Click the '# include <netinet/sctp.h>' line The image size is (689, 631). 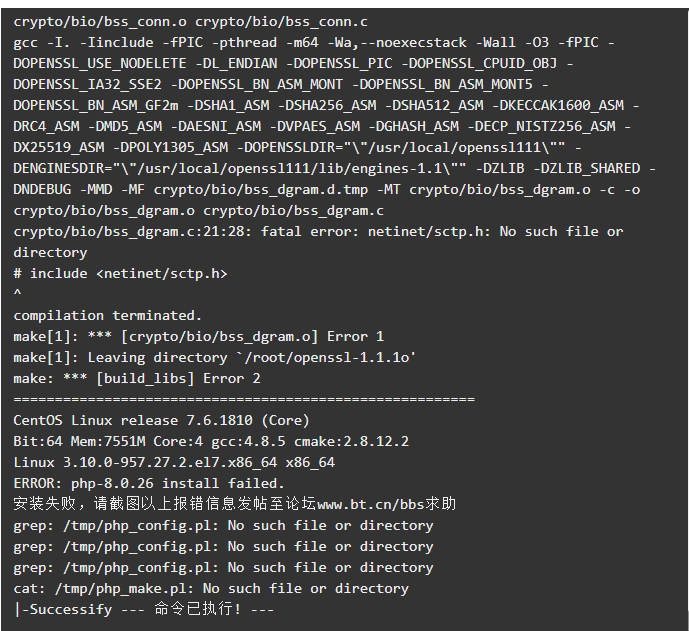120,274
